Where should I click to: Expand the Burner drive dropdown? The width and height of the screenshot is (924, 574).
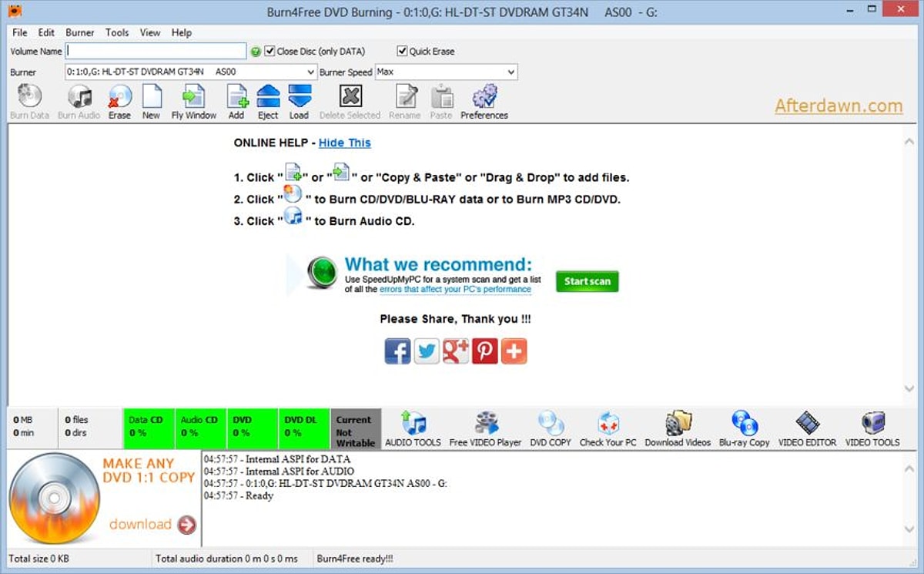coord(311,72)
